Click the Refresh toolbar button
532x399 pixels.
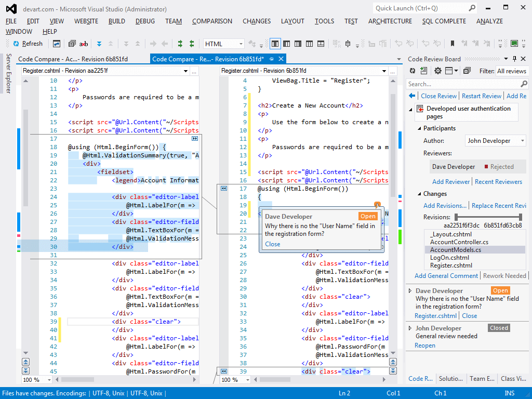pyautogui.click(x=28, y=44)
